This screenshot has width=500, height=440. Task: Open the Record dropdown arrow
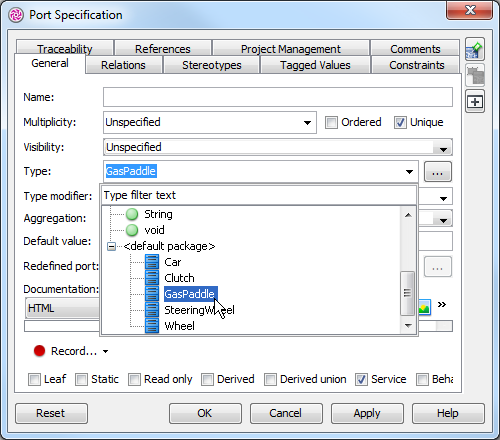pos(105,351)
